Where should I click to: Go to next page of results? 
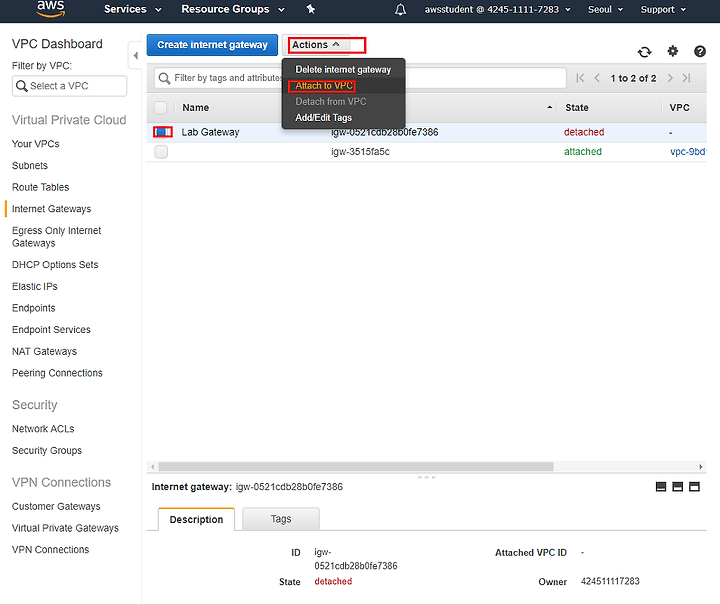670,78
